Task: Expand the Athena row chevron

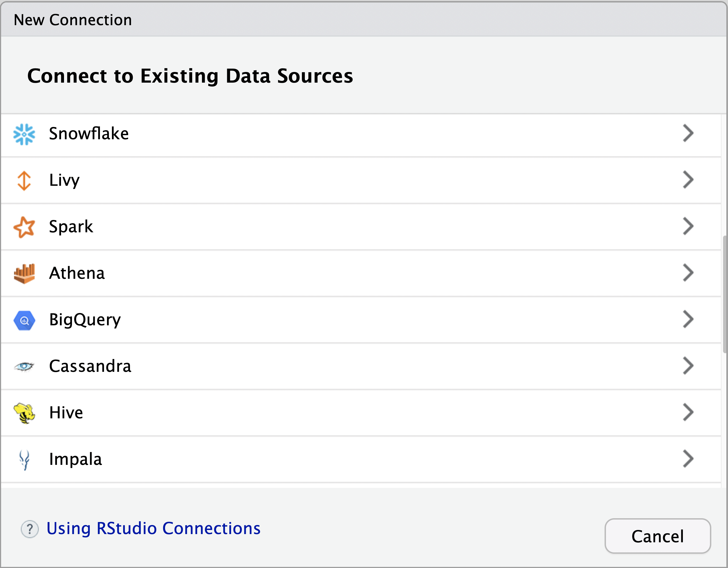Action: 688,273
